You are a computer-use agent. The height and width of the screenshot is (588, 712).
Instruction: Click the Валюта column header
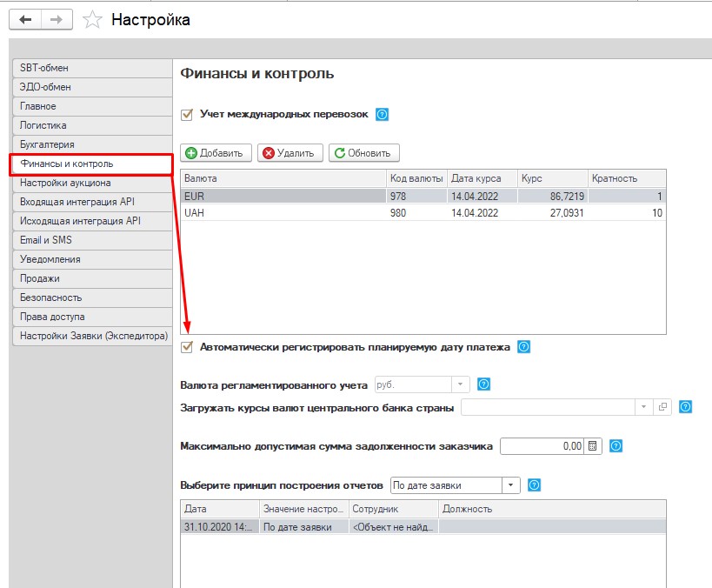pos(283,178)
